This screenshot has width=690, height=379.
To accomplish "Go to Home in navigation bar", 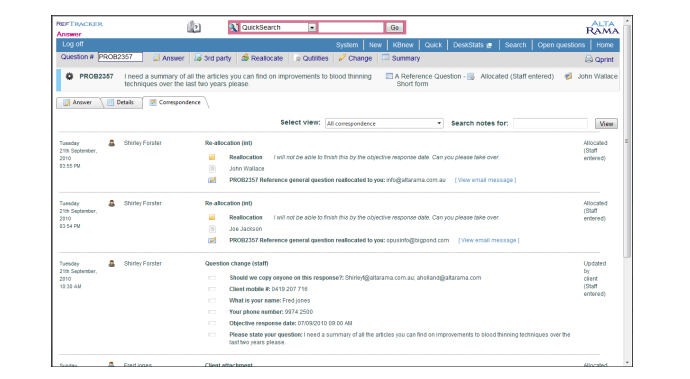I will [x=605, y=45].
